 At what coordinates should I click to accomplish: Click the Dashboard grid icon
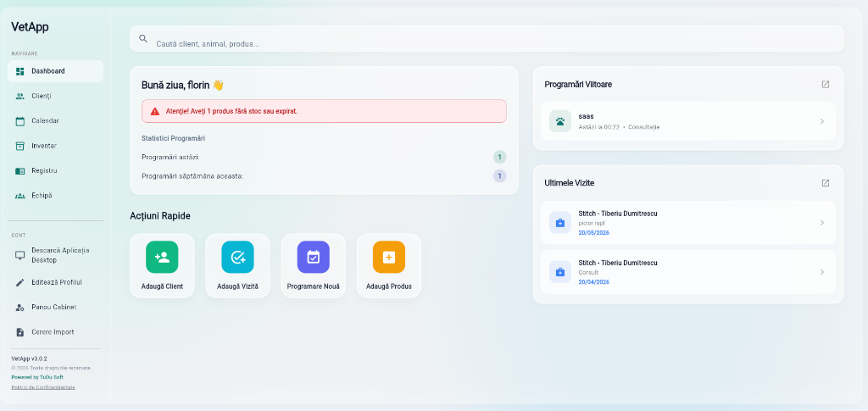click(x=20, y=71)
